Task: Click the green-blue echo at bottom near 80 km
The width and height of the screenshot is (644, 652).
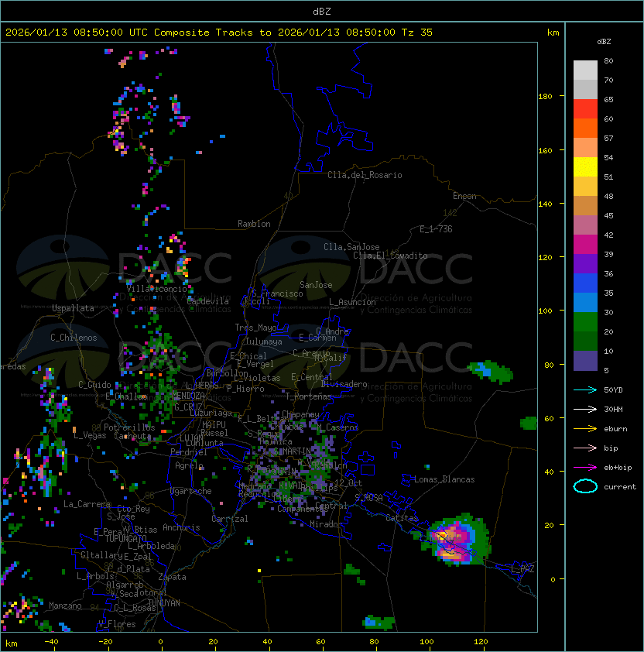Action: coord(379,622)
